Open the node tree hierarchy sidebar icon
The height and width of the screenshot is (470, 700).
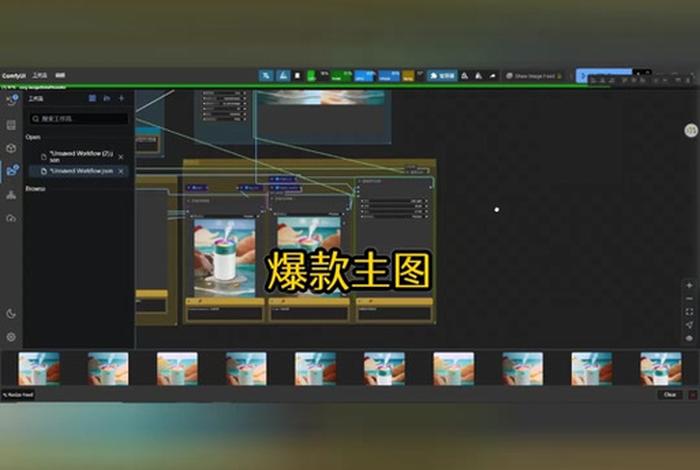click(x=11, y=195)
